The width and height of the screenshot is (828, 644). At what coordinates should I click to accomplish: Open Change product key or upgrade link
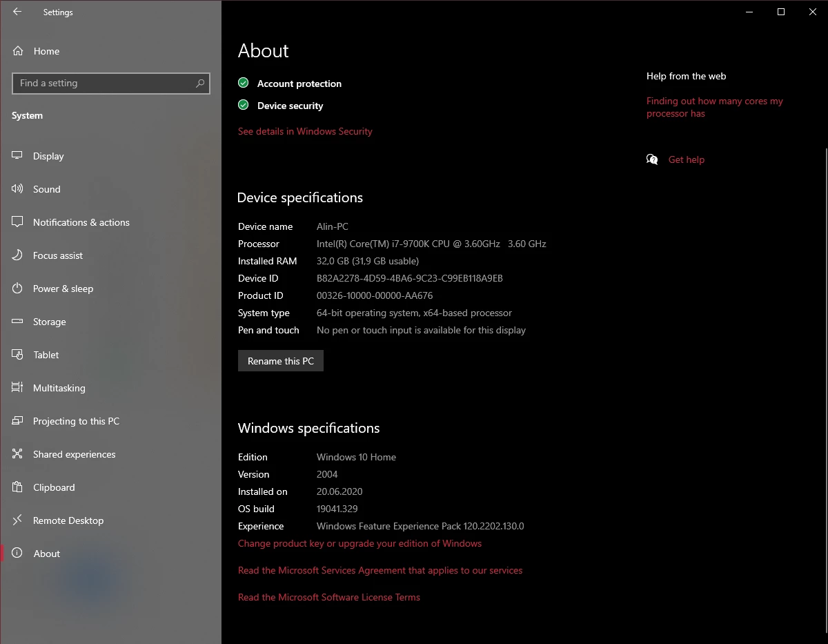pos(359,543)
